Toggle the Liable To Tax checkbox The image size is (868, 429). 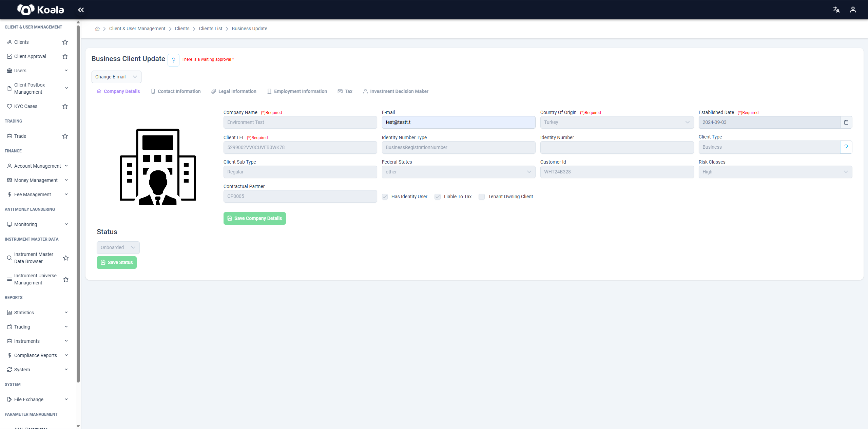coord(438,197)
